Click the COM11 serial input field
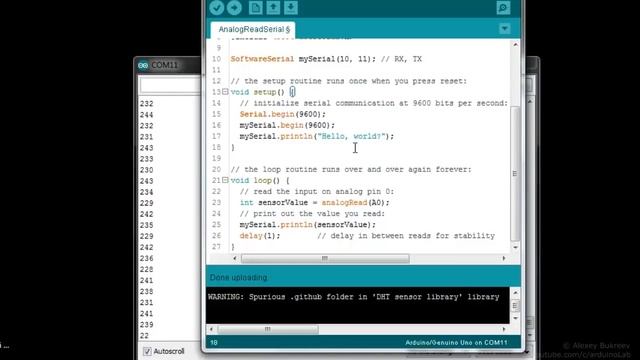The width and height of the screenshot is (640, 360). point(170,85)
